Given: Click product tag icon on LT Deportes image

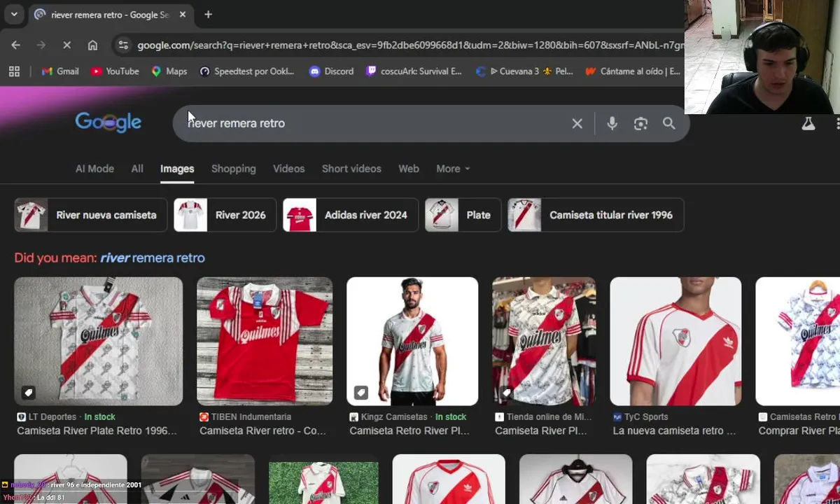Looking at the screenshot, I should point(29,393).
